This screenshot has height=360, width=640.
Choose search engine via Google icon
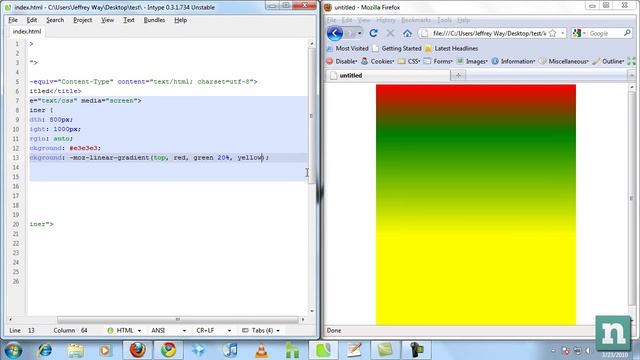579,33
